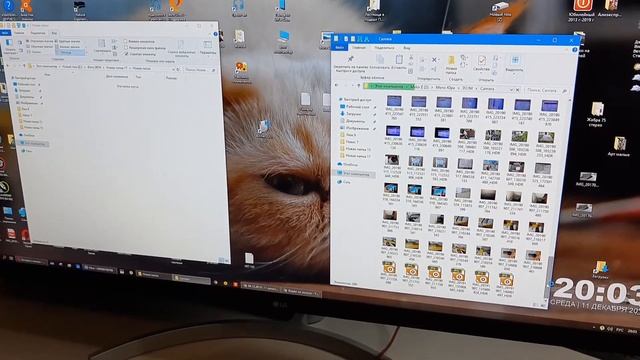Click the Copy icon in Camera ribbon
Image resolution: width=640 pixels, height=360 pixels.
pos(380,61)
